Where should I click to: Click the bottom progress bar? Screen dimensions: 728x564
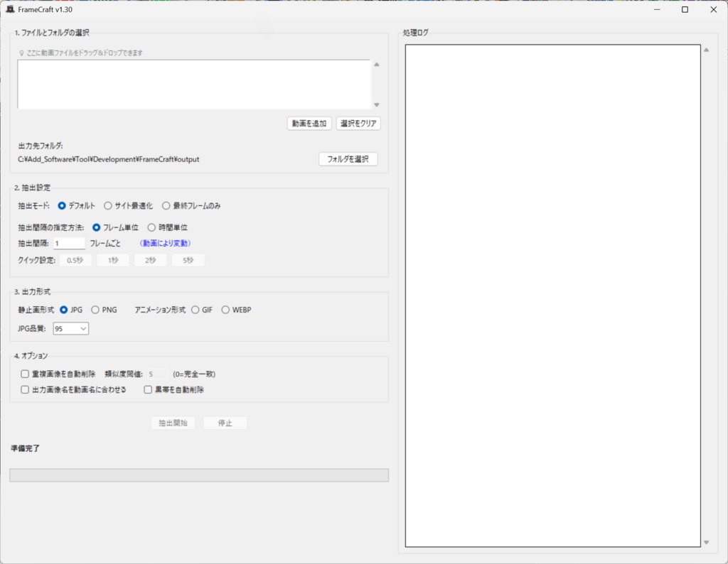199,475
